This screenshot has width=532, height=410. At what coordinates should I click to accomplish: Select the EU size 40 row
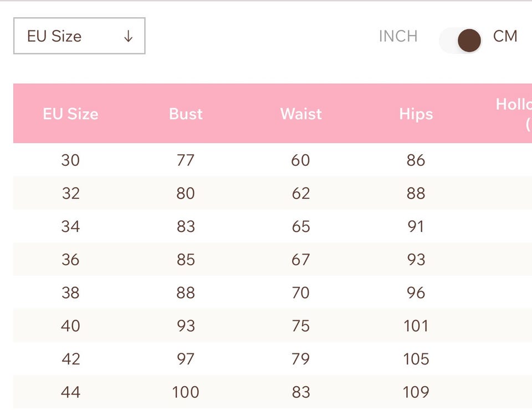tap(273, 326)
